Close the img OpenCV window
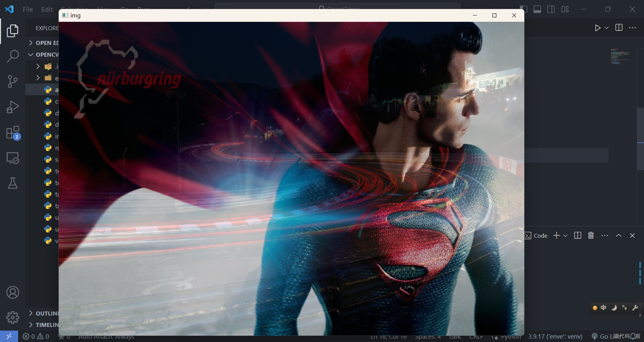 514,15
